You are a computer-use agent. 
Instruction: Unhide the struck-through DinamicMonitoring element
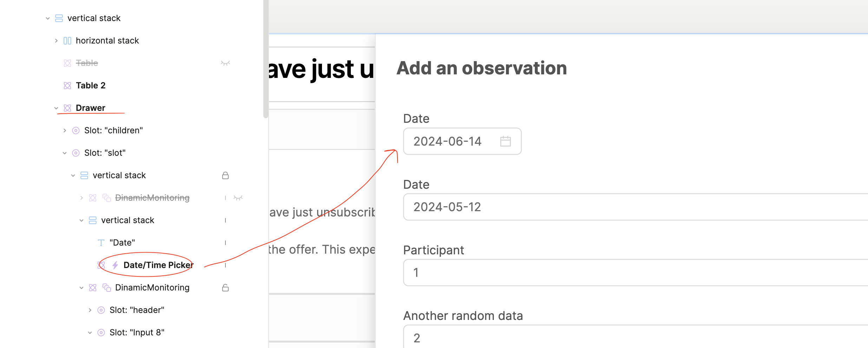click(x=238, y=198)
